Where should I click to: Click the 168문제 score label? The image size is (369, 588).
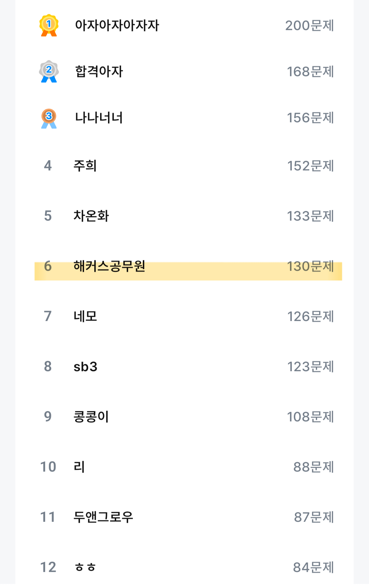[x=310, y=72]
